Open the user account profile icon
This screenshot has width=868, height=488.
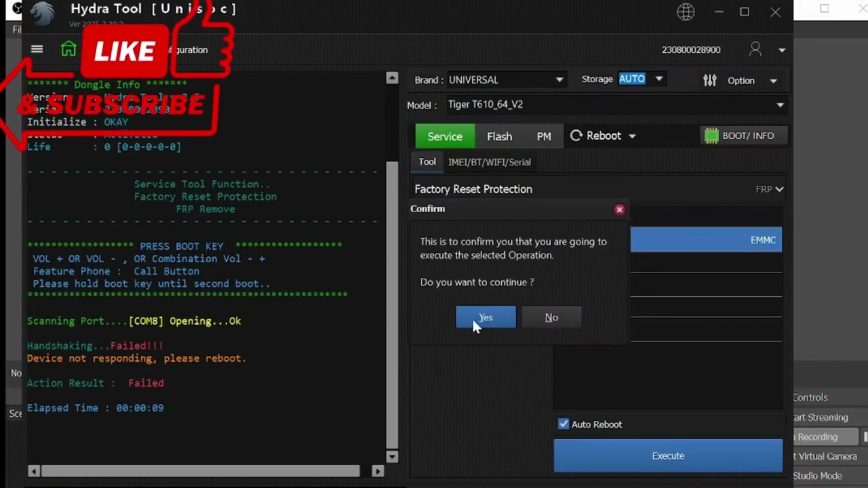[755, 49]
